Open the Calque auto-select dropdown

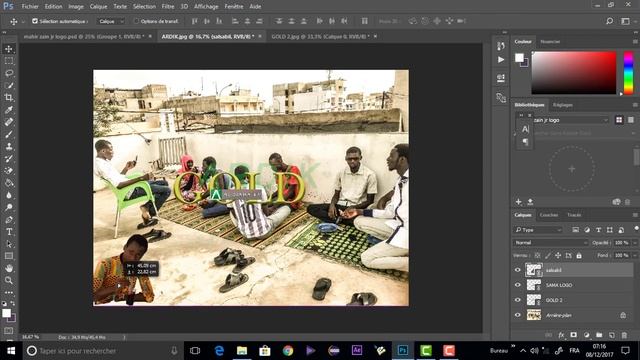tap(111, 21)
